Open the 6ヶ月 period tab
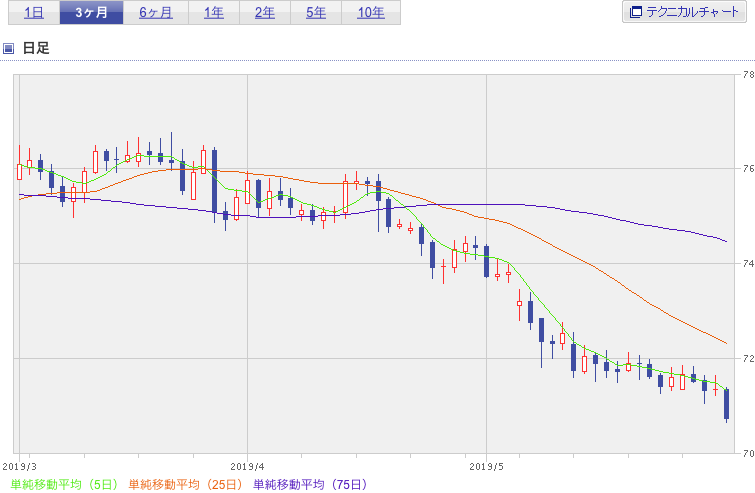Image resolution: width=755 pixels, height=493 pixels. coord(156,13)
